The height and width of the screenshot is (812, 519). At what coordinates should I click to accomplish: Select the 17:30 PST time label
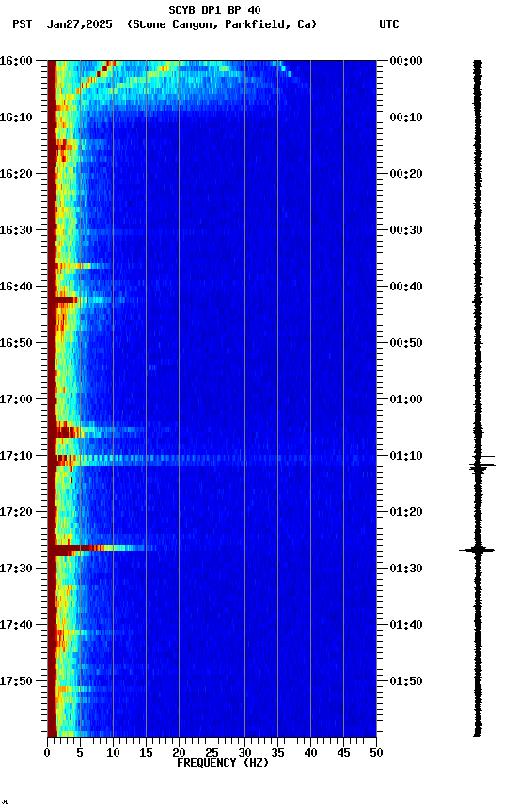(x=16, y=569)
